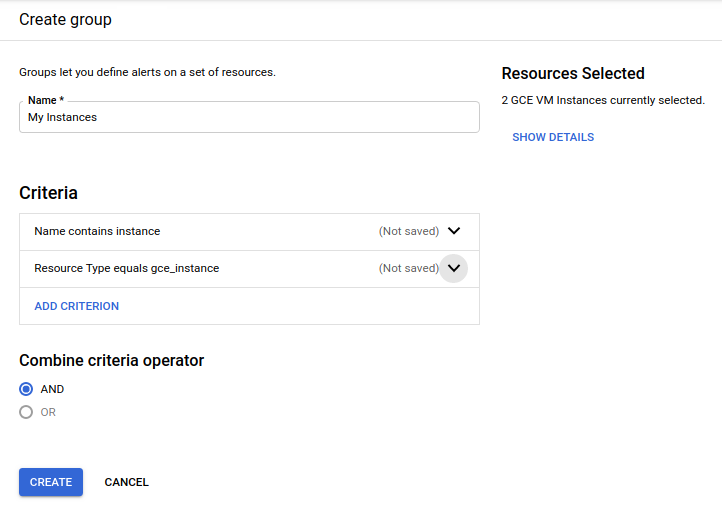This screenshot has width=722, height=517.
Task: Show details of selected resources
Action: coord(553,137)
